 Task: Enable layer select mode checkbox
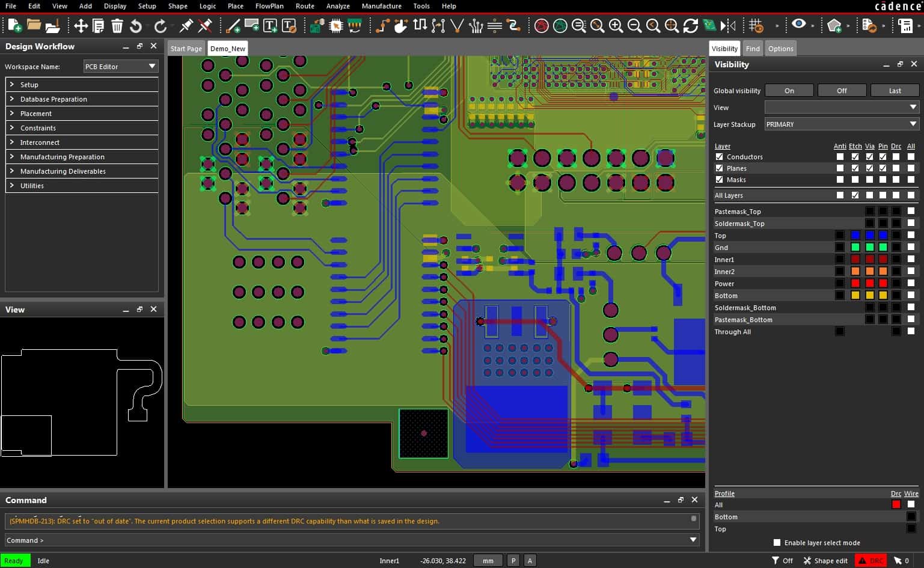[x=777, y=543]
